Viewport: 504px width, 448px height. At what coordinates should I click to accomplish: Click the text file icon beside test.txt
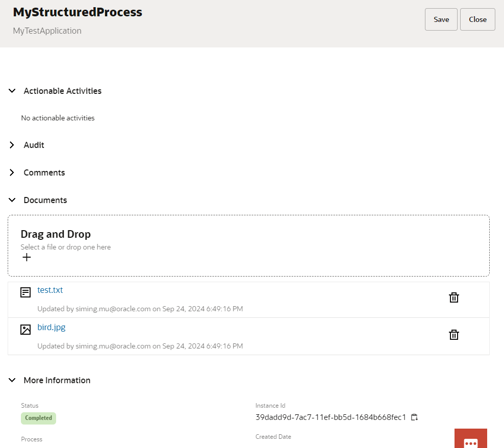(26, 292)
